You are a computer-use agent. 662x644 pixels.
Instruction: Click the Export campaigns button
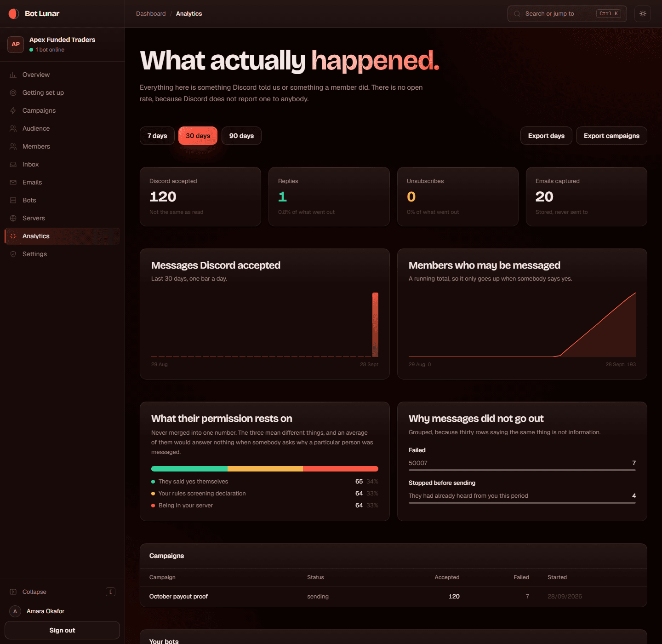pyautogui.click(x=611, y=136)
